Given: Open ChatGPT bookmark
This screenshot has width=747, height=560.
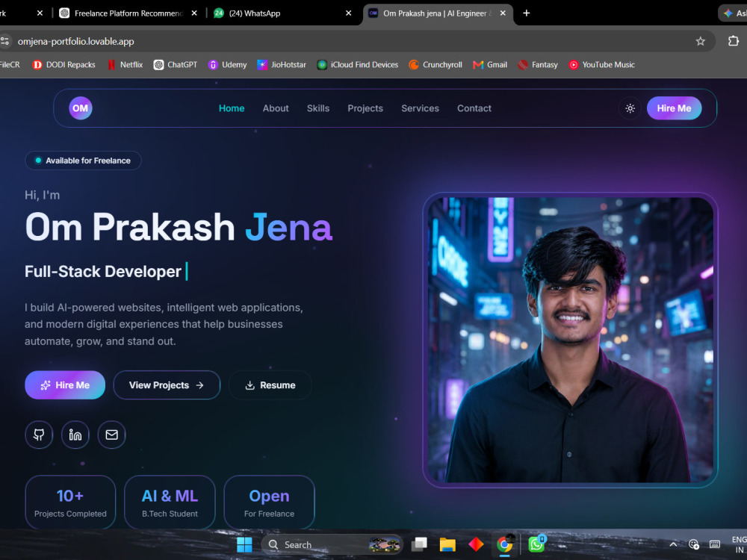Looking at the screenshot, I should pos(176,65).
